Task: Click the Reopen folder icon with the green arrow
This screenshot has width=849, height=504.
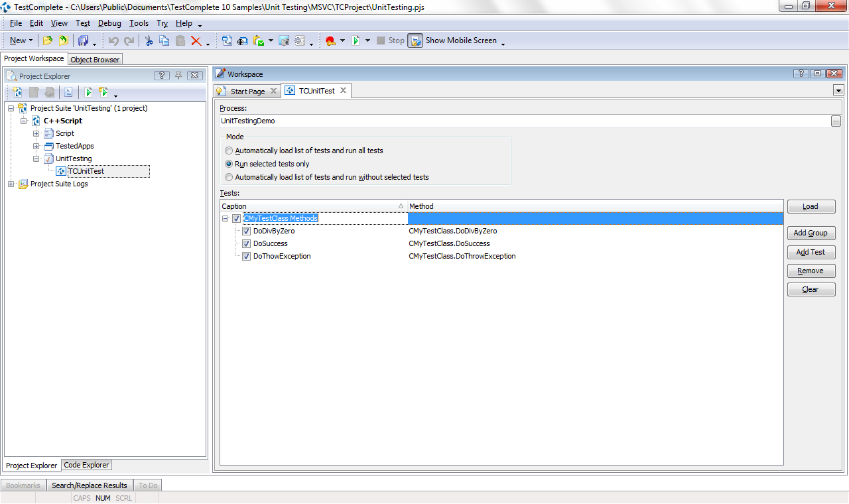Action: tap(64, 40)
